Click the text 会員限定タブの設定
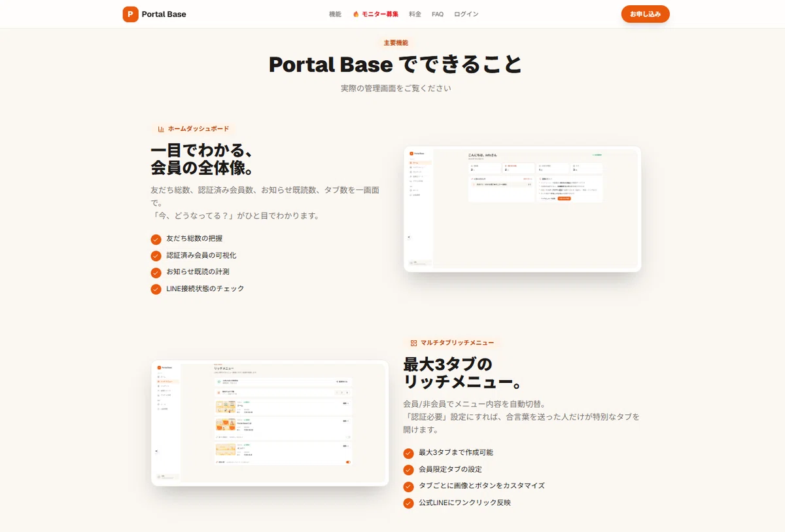The width and height of the screenshot is (785, 532). tap(450, 470)
